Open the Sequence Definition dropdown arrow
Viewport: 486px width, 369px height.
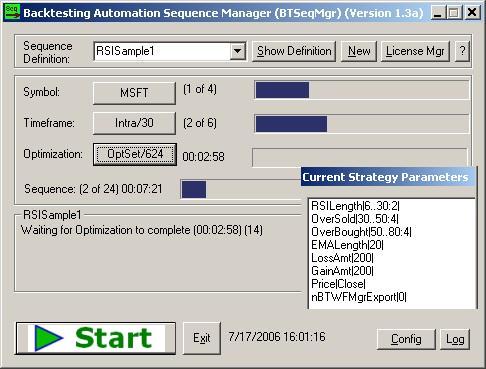(238, 51)
